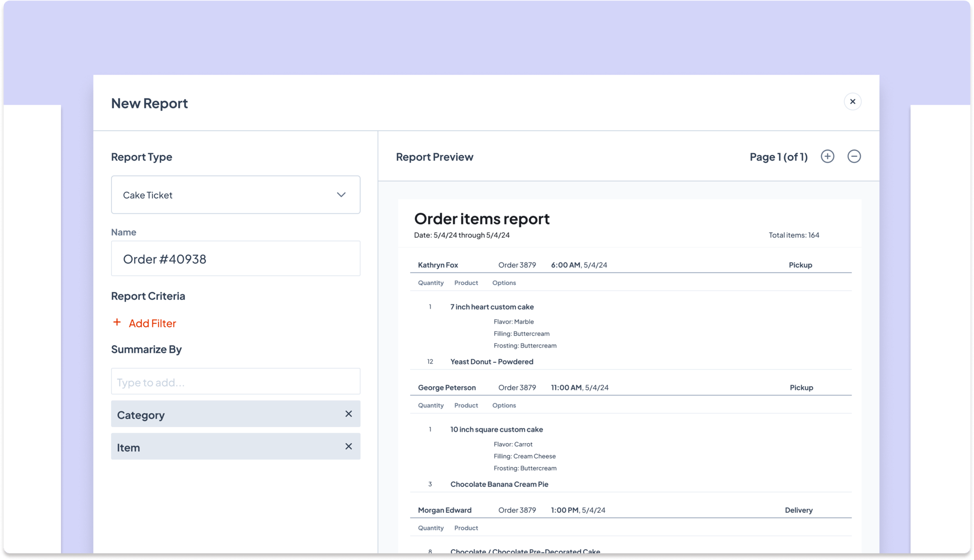Click the 1:00 PM, 5/4/24 time
The height and width of the screenshot is (560, 974).
(x=578, y=510)
